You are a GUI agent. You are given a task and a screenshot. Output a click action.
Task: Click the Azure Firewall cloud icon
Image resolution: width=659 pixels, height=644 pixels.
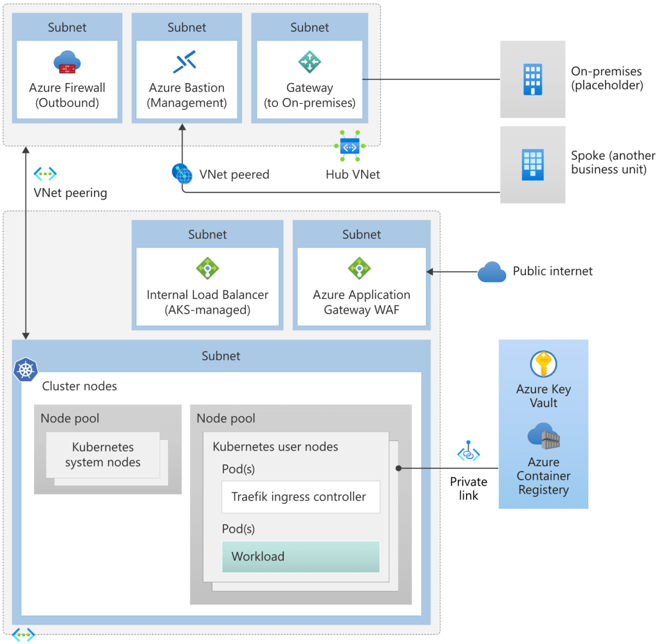coord(67,62)
